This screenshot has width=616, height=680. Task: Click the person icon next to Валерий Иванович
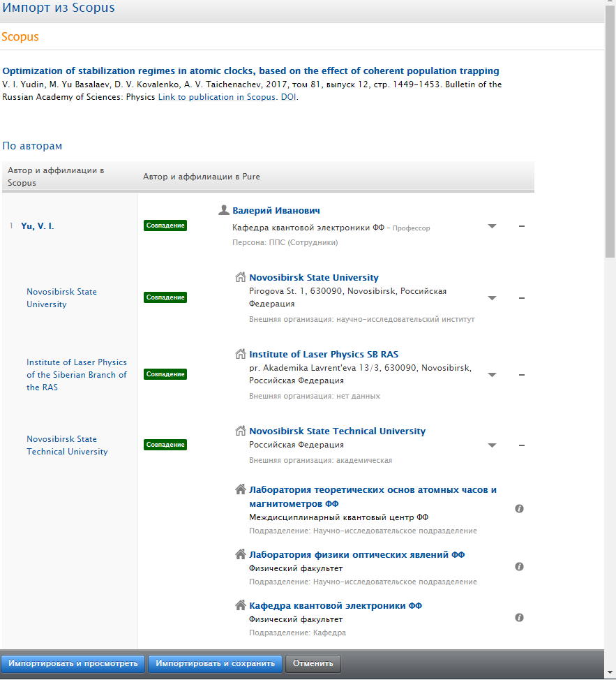223,210
